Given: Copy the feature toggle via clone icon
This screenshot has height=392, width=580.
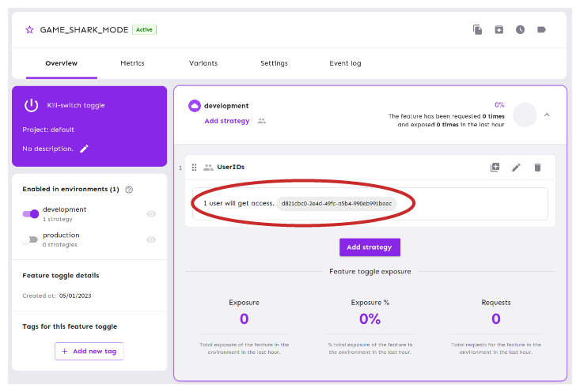Looking at the screenshot, I should pos(478,29).
